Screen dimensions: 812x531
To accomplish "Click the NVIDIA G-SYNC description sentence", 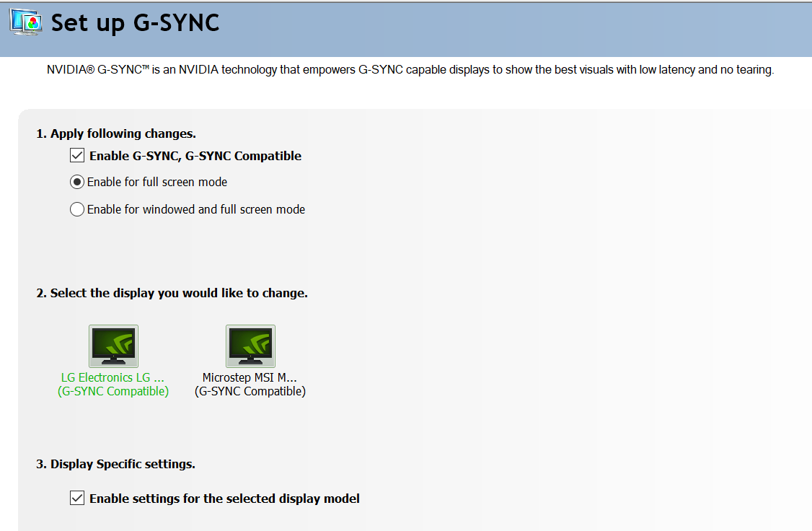I will tap(410, 69).
